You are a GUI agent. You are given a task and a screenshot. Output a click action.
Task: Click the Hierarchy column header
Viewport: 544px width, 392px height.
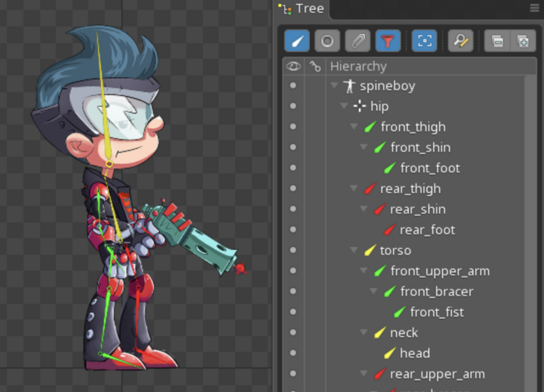(x=358, y=66)
